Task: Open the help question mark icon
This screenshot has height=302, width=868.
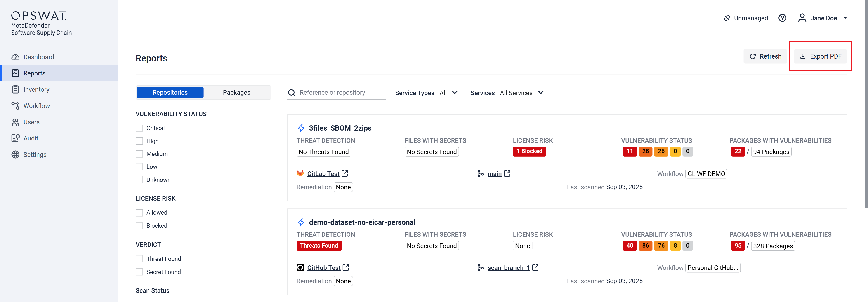Action: tap(782, 18)
